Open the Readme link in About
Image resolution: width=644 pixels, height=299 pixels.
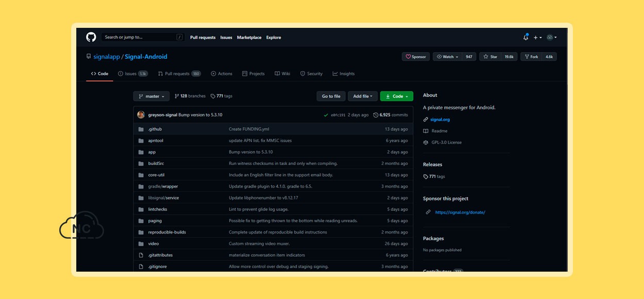pos(439,131)
